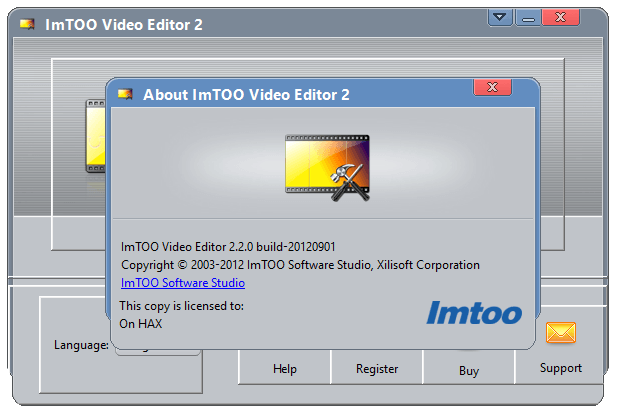Open the ImTOO Software Studio link
This screenshot has width=619, height=412.
coord(183,283)
